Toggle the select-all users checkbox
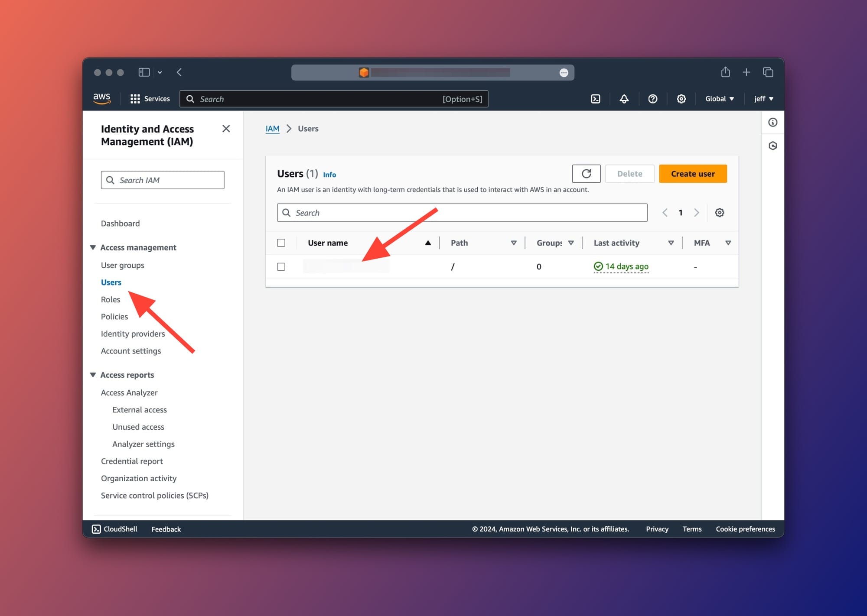The width and height of the screenshot is (867, 616). (281, 242)
